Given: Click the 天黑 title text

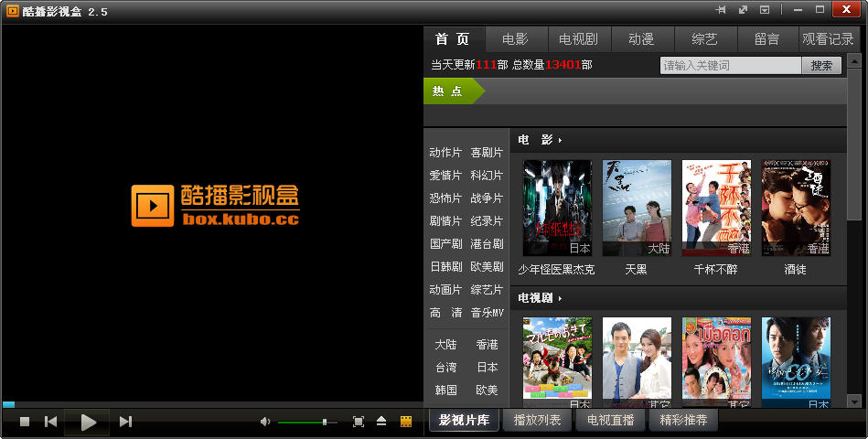Looking at the screenshot, I should click(x=636, y=270).
